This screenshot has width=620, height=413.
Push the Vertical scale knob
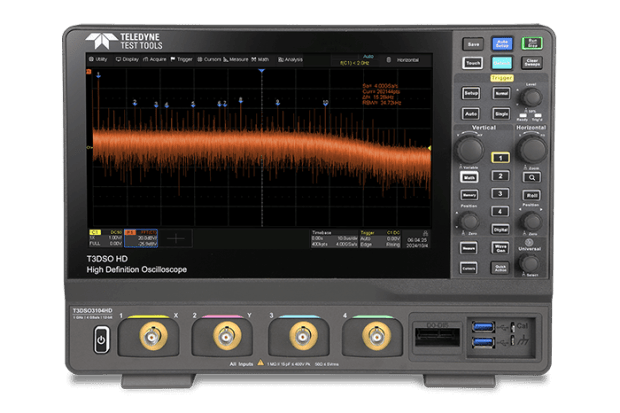(471, 149)
